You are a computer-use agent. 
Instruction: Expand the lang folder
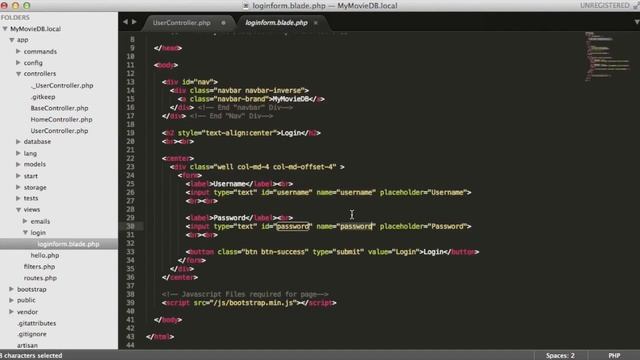click(18, 153)
